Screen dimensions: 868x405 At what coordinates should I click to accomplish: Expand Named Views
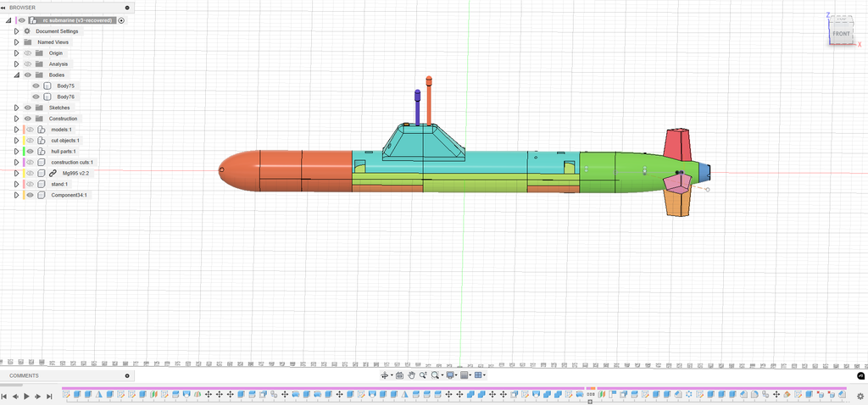pyautogui.click(x=17, y=42)
